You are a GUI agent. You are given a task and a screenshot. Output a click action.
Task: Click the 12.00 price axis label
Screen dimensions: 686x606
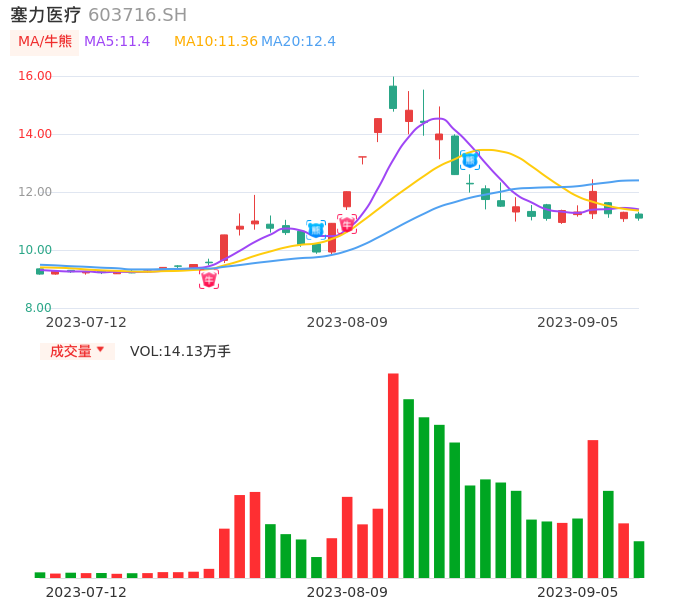pyautogui.click(x=35, y=192)
